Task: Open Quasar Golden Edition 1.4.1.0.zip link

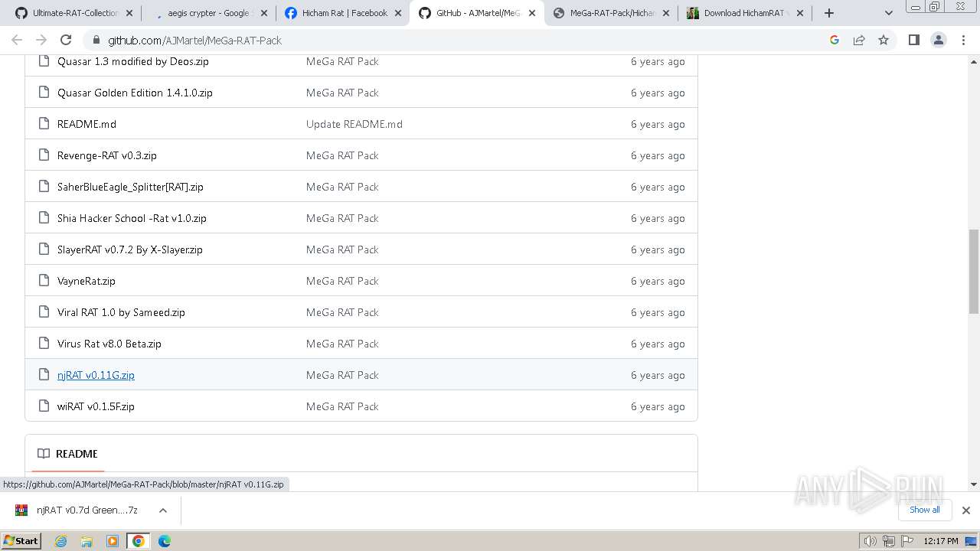Action: (x=135, y=93)
